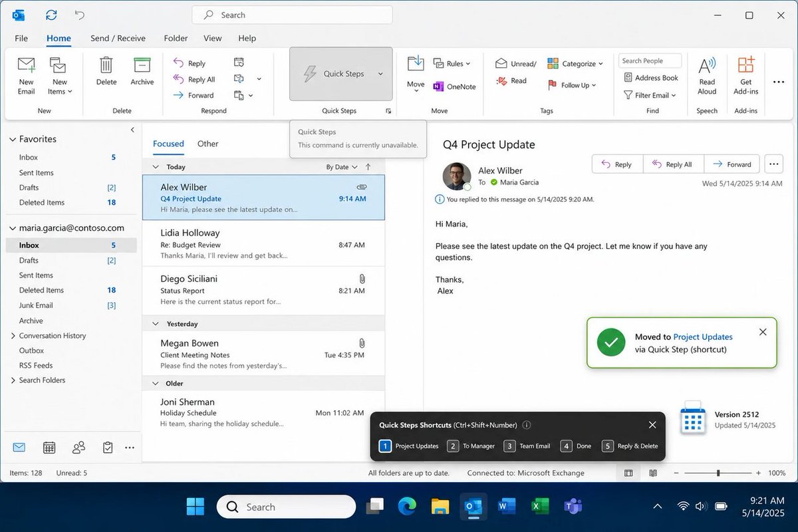Click the Read Aloud icon
798x532 pixels.
[x=707, y=66]
